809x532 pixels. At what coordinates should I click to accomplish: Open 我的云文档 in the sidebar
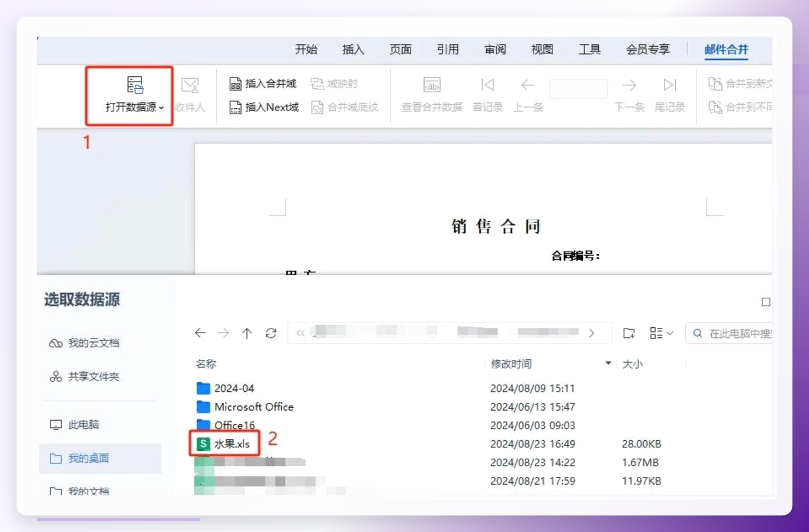click(85, 343)
